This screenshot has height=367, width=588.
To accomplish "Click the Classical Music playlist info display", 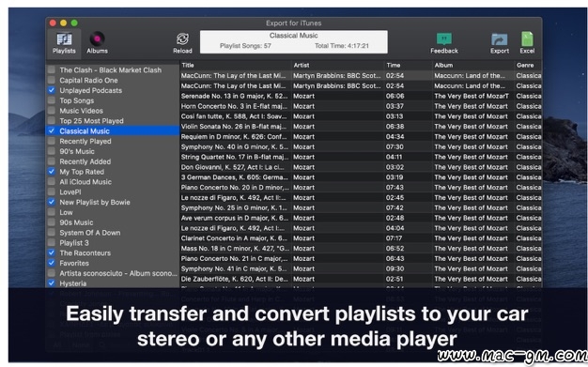I will coord(294,41).
